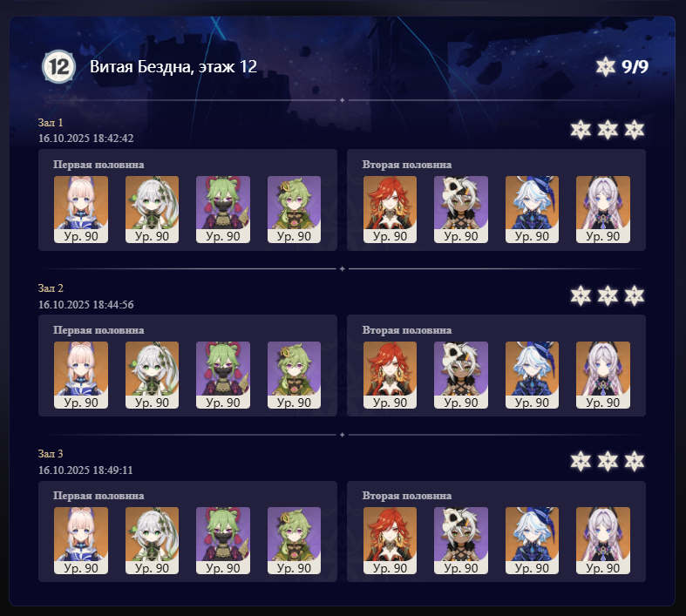The image size is (686, 616).
Task: Select skull-mask character in Зал 2 second half
Action: (x=461, y=376)
